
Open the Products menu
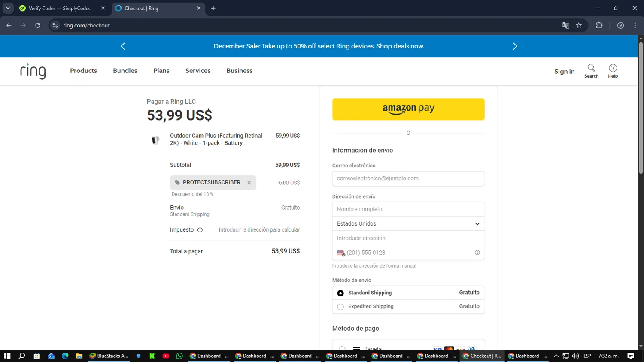point(83,71)
